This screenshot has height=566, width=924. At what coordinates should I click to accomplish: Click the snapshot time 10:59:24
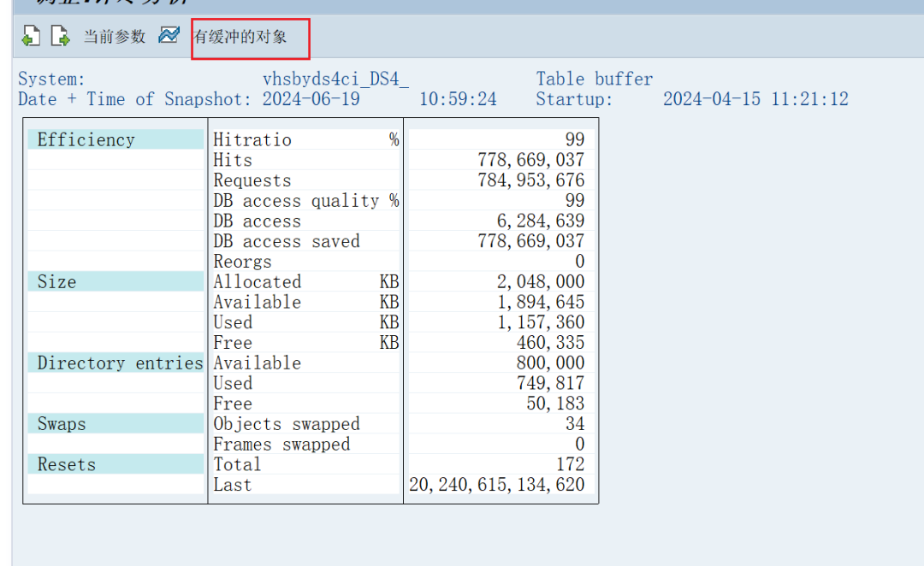pyautogui.click(x=458, y=99)
